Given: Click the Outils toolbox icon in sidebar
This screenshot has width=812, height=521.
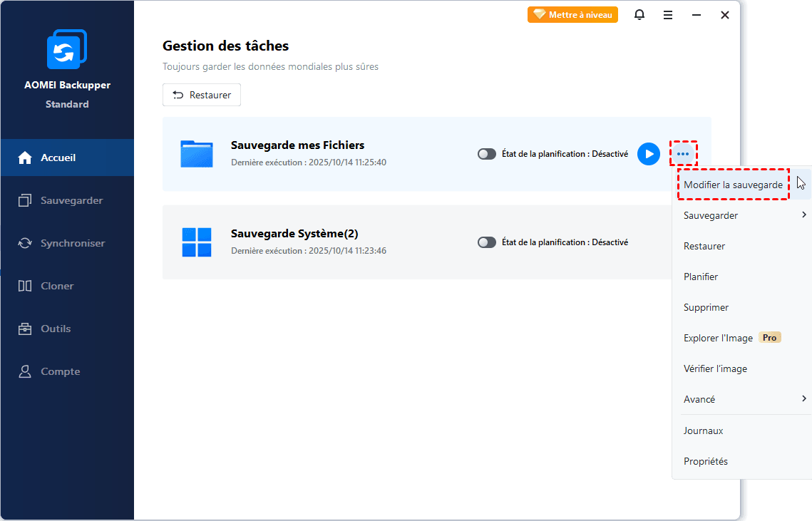Looking at the screenshot, I should [25, 329].
